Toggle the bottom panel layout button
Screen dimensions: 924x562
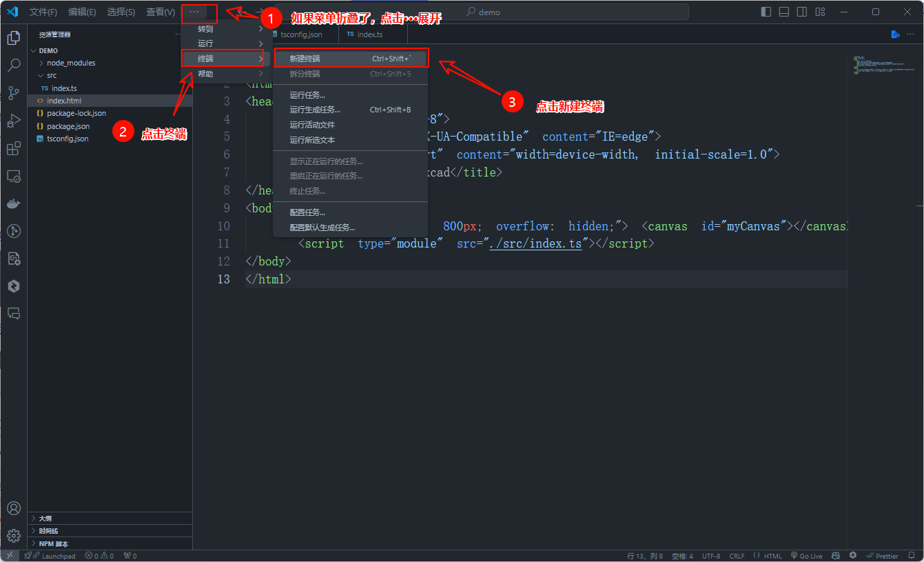(x=784, y=12)
